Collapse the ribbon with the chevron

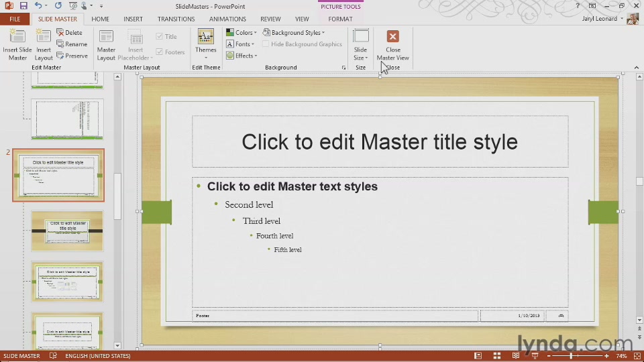[x=637, y=68]
